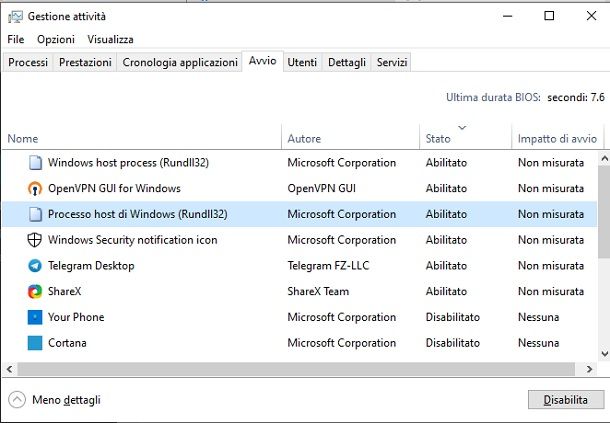The height and width of the screenshot is (423, 610).
Task: Click the horizontal scrollbar left arrow
Action: [9, 369]
